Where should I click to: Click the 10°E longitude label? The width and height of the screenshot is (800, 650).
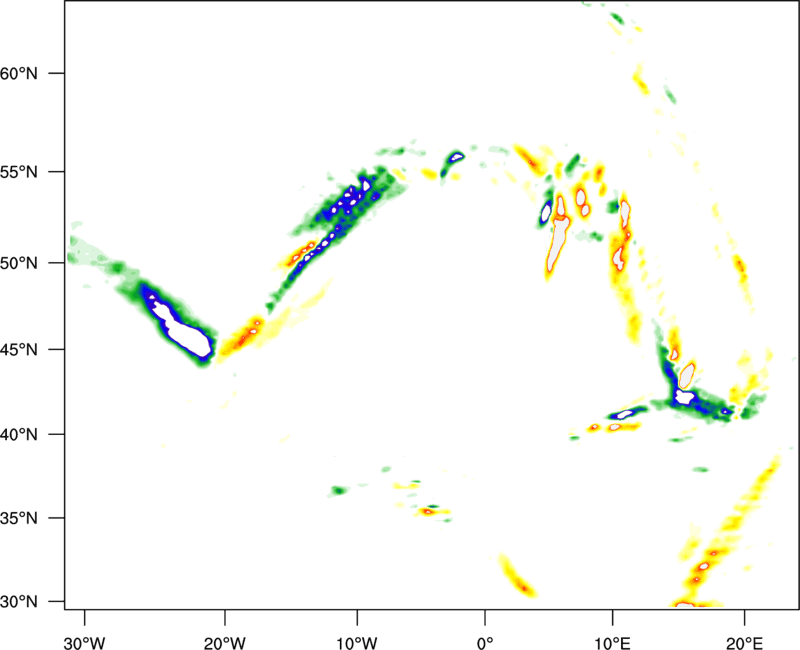[612, 643]
